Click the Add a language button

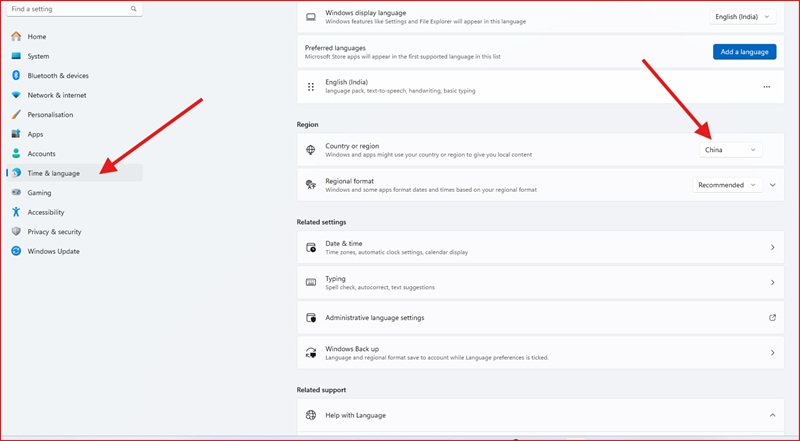744,52
